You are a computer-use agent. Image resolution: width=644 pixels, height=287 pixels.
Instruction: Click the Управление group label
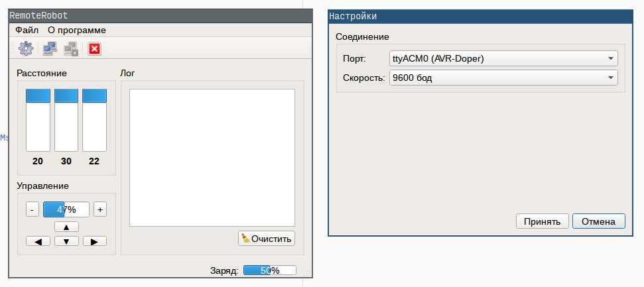click(x=42, y=186)
